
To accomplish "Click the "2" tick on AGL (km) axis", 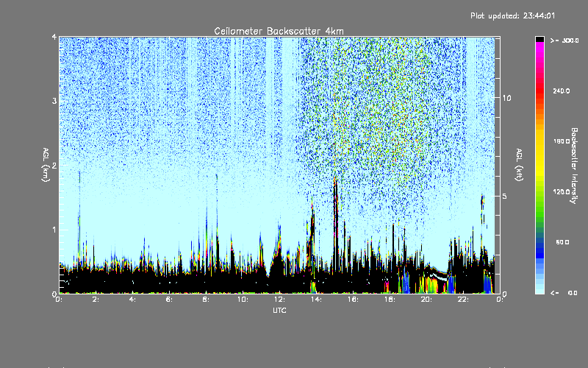I will (x=54, y=165).
